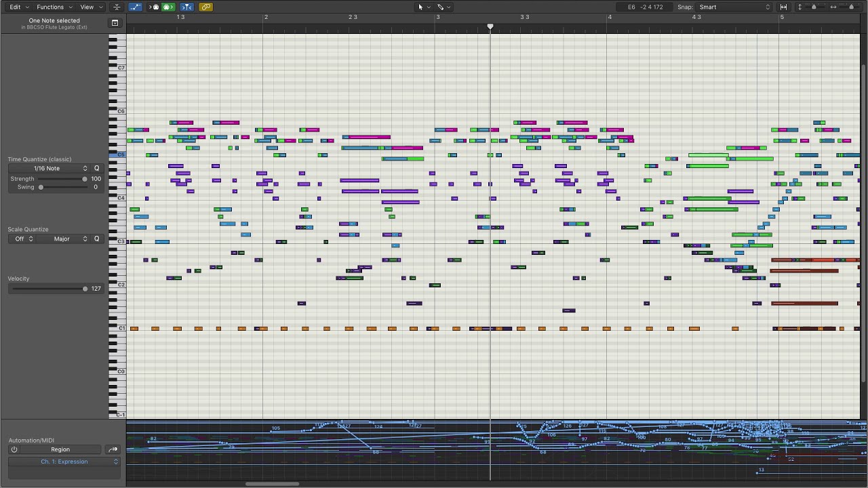Screen dimensions: 868x488
Task: Click the vertical scrollbar at right edge
Action: [864, 224]
